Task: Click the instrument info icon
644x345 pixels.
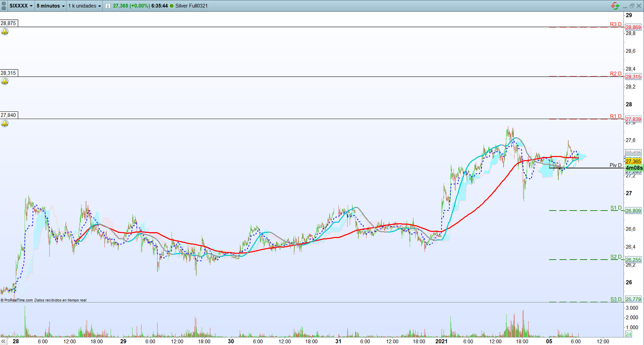Action: click(108, 6)
